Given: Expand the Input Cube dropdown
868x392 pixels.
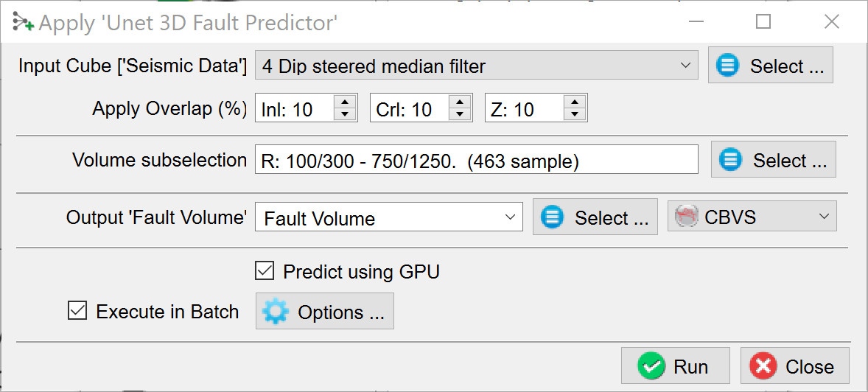Looking at the screenshot, I should pyautogui.click(x=684, y=66).
